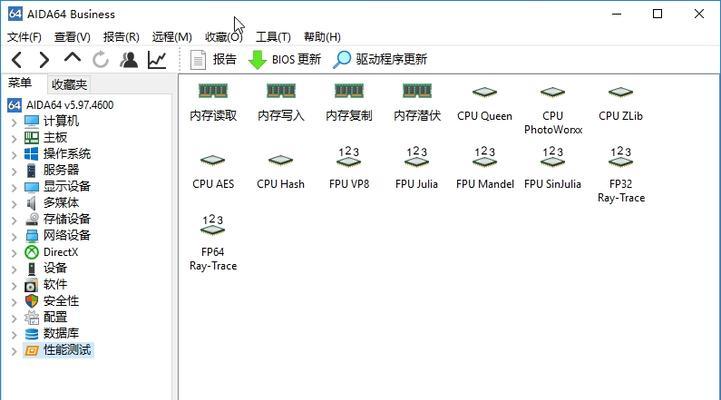Open the 文件(F) menu

pyautogui.click(x=24, y=37)
